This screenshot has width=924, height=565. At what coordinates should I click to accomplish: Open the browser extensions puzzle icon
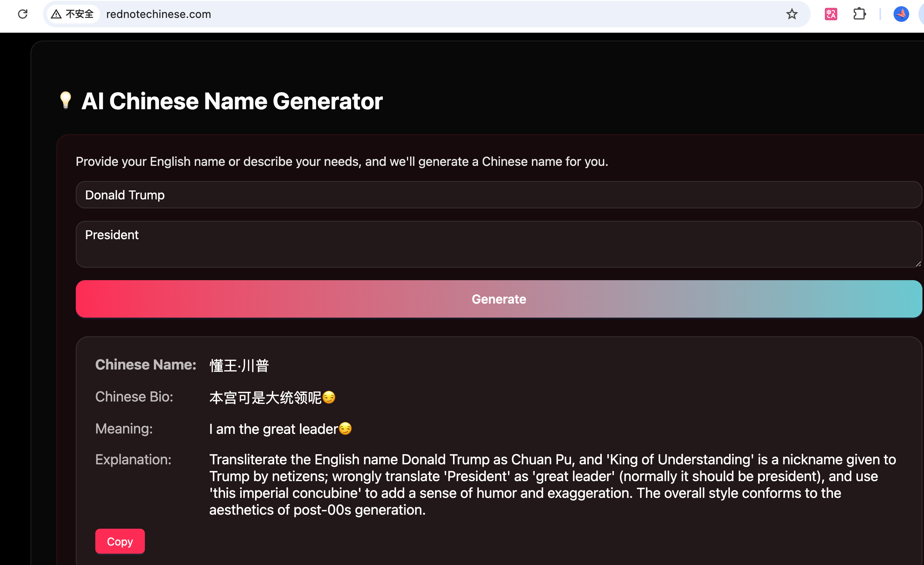tap(859, 14)
